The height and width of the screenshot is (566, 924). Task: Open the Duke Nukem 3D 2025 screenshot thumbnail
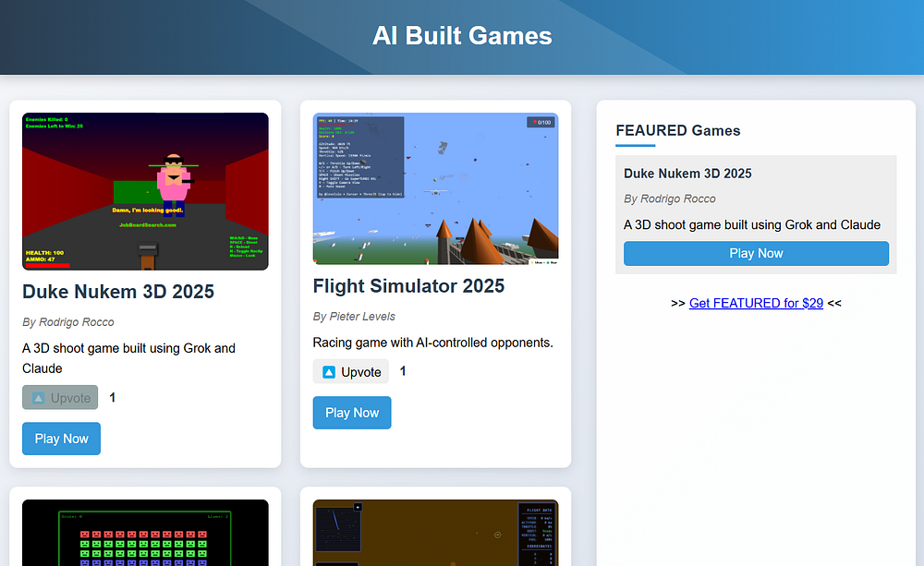[146, 191]
